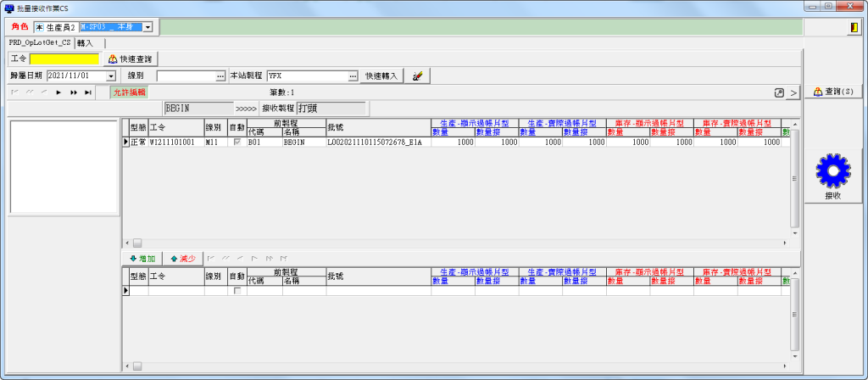
Task: Click the 減少 remove row button
Action: pyautogui.click(x=182, y=258)
